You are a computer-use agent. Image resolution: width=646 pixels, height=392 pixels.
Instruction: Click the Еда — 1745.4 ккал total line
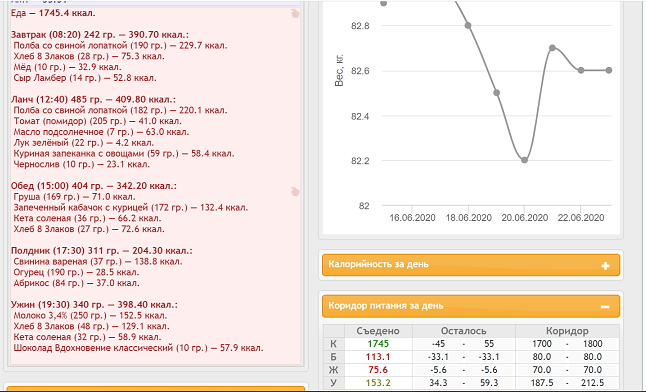click(x=53, y=13)
